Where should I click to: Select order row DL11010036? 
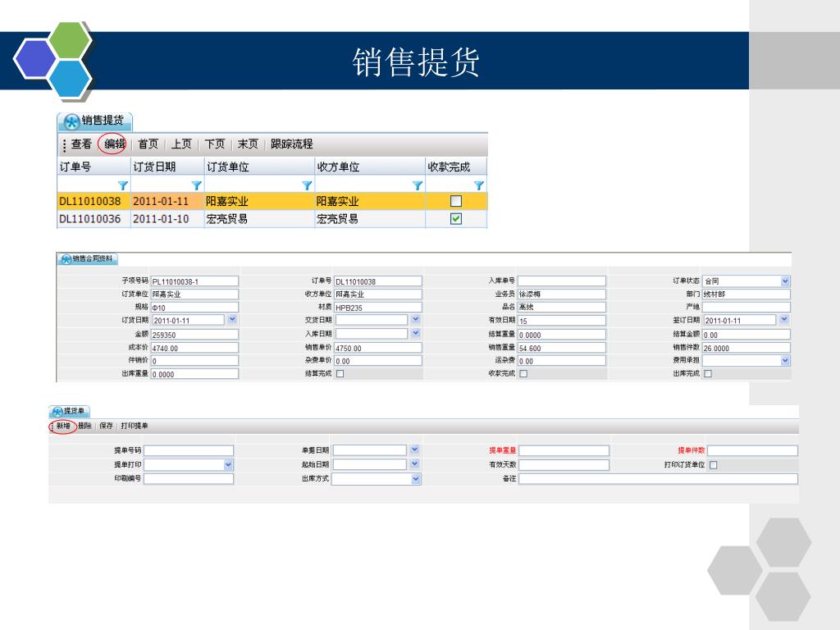[x=272, y=218]
